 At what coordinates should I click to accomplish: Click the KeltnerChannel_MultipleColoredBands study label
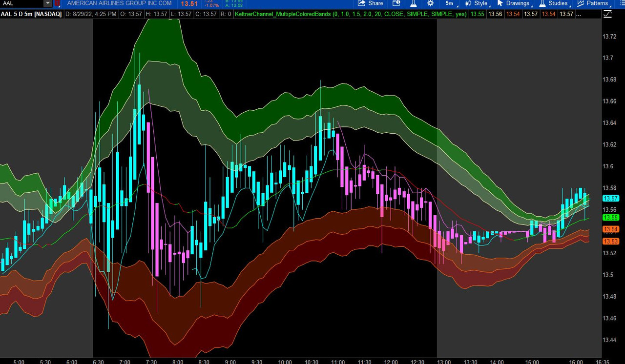pyautogui.click(x=351, y=14)
